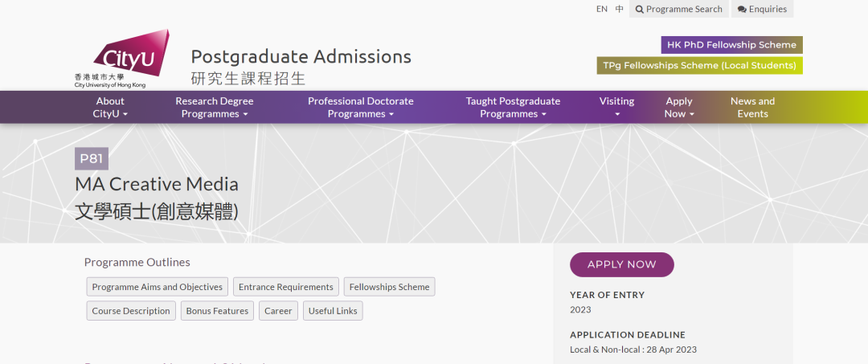
Task: Open Programme Search with magnifier icon
Action: pyautogui.click(x=678, y=9)
